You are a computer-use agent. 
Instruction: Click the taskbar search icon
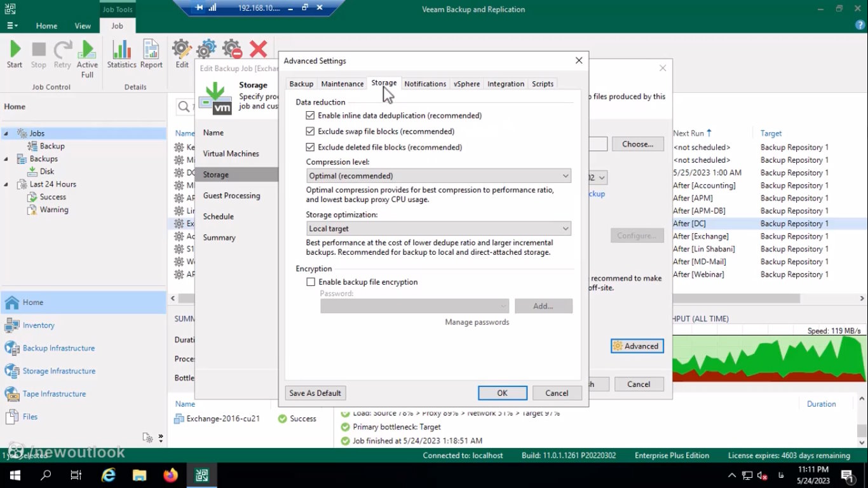(x=46, y=475)
